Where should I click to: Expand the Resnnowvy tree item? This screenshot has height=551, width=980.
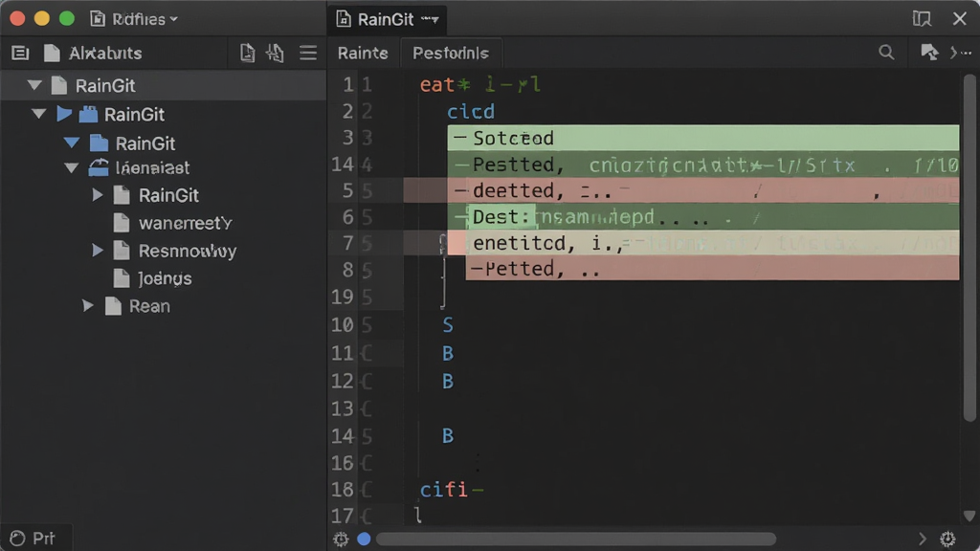(98, 251)
